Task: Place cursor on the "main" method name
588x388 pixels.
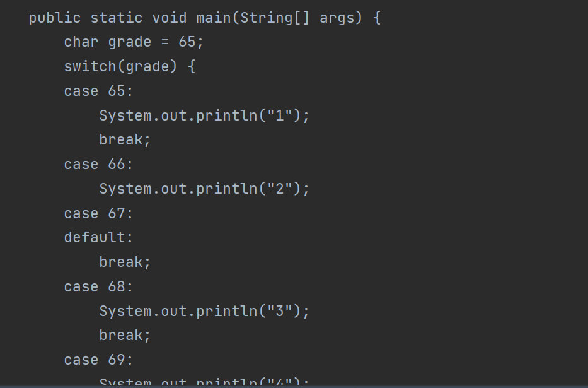Action: tap(214, 18)
